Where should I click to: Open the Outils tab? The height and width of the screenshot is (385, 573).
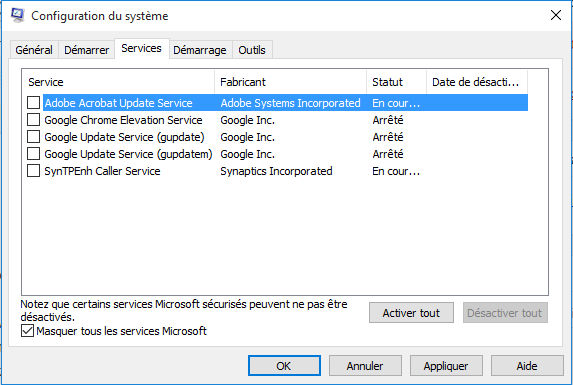tap(252, 50)
